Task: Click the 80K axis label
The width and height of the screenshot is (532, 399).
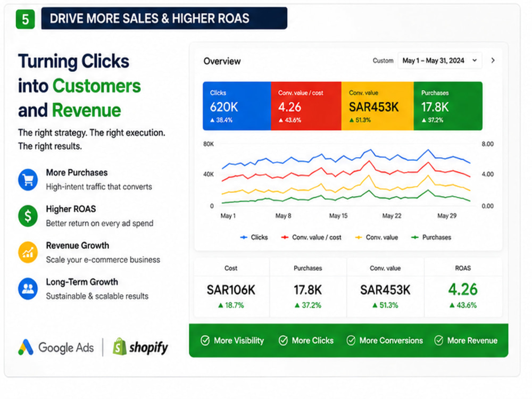Action: pos(209,144)
